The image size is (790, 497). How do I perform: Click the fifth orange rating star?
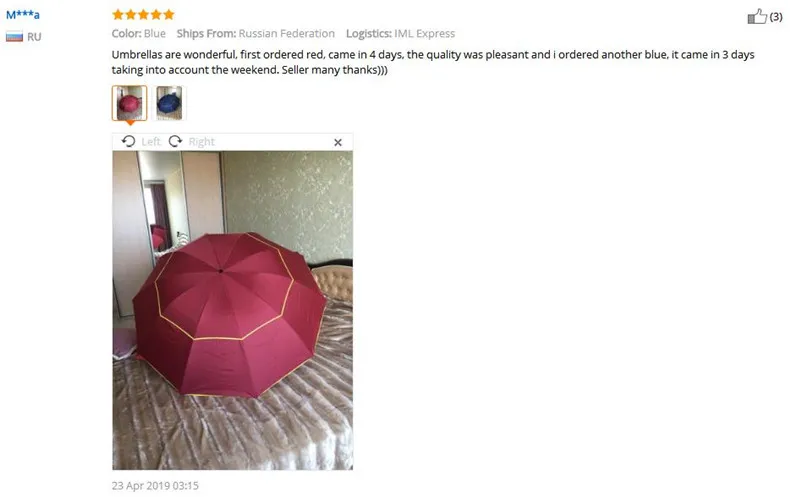169,15
